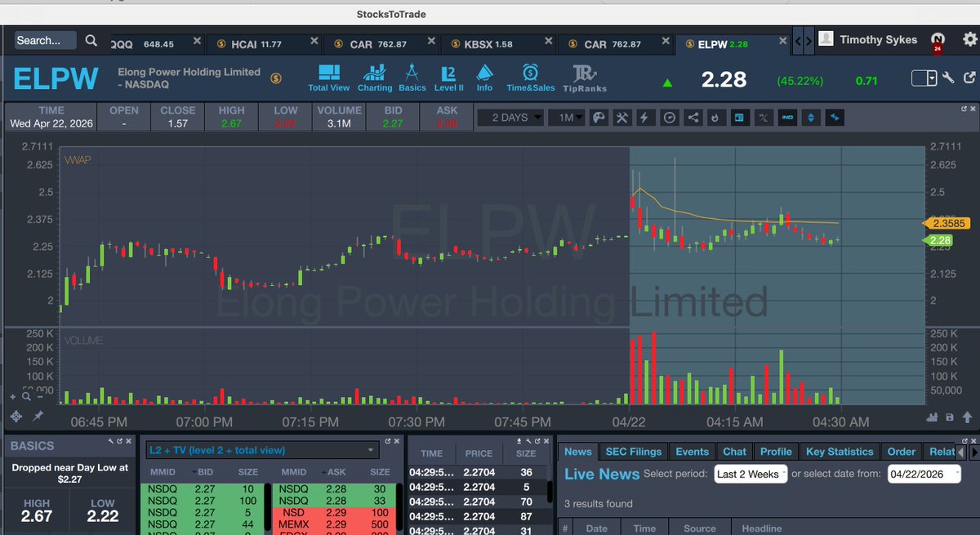The width and height of the screenshot is (980, 535).
Task: Pop out the ELPW header panel
Action: click(969, 78)
